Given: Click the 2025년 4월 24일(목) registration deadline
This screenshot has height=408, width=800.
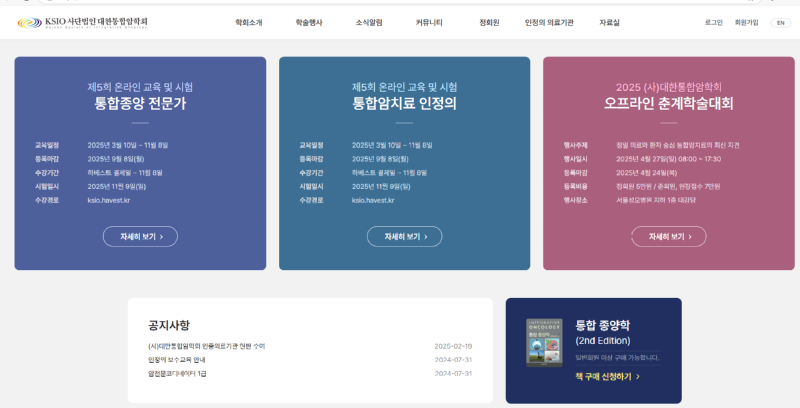Looking at the screenshot, I should point(646,173).
